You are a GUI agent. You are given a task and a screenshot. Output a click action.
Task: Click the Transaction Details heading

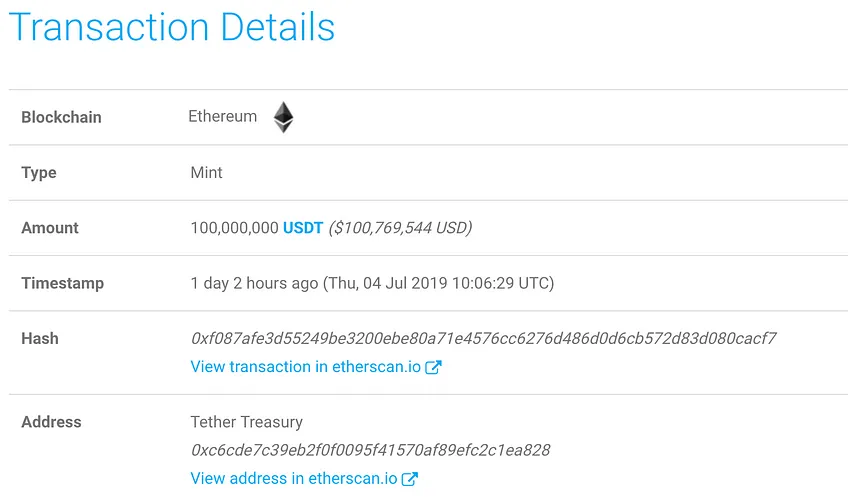[x=172, y=27]
